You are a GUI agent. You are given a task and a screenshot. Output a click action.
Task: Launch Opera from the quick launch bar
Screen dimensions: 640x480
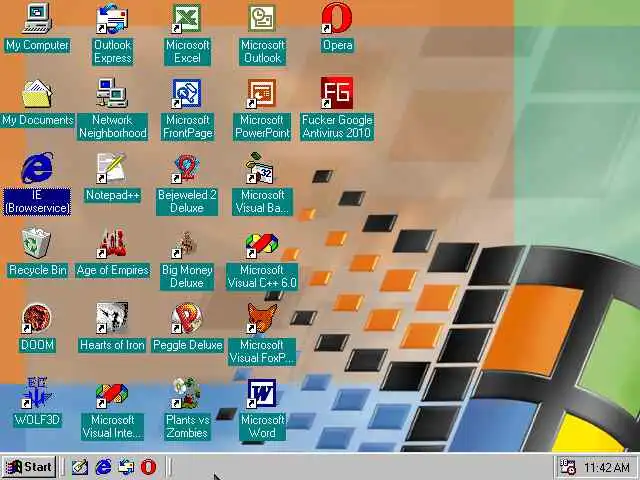point(149,467)
